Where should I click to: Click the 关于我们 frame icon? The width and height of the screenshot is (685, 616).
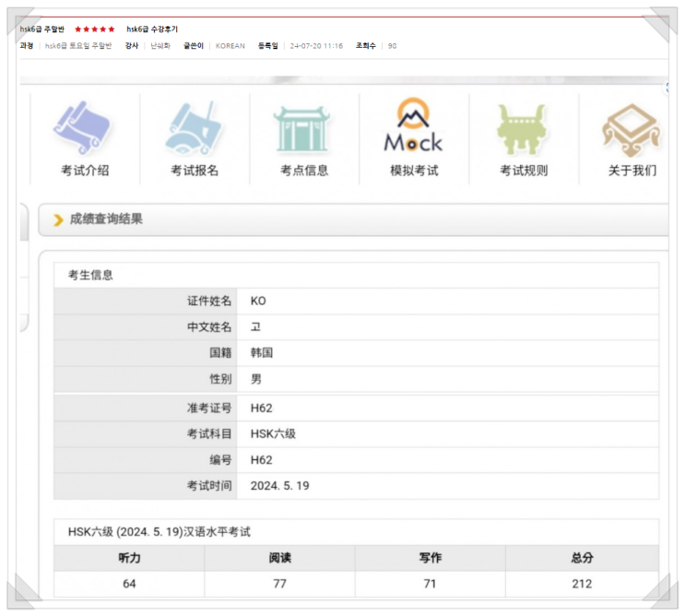click(x=632, y=130)
